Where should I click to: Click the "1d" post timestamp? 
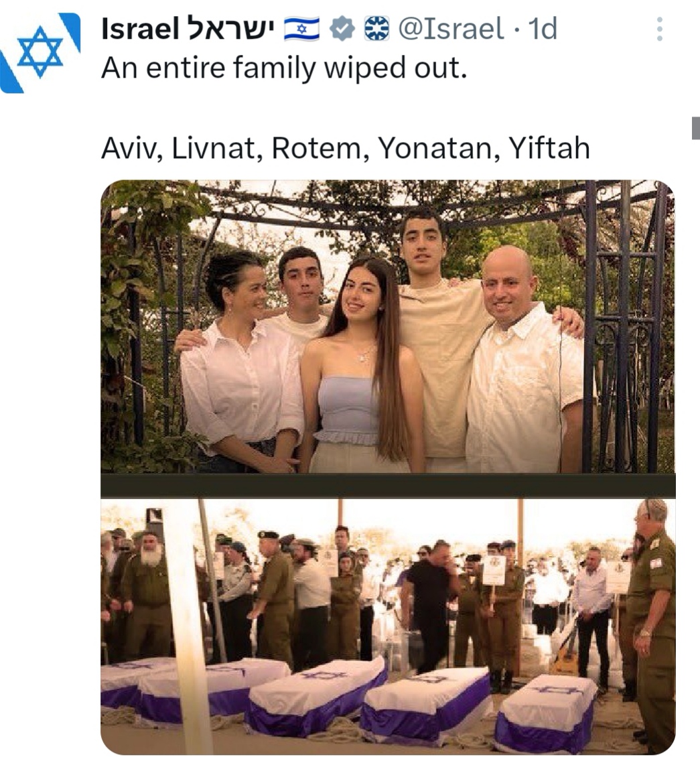pos(543,29)
